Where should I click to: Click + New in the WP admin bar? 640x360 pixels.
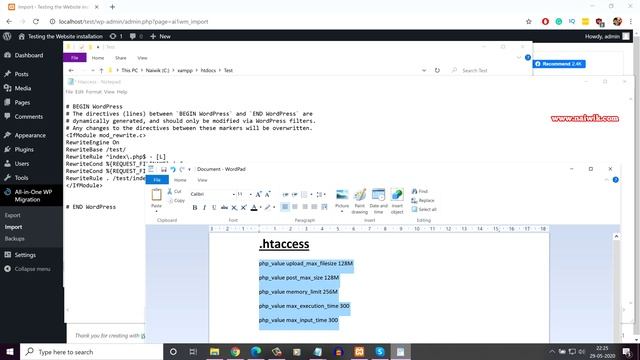tap(160, 36)
